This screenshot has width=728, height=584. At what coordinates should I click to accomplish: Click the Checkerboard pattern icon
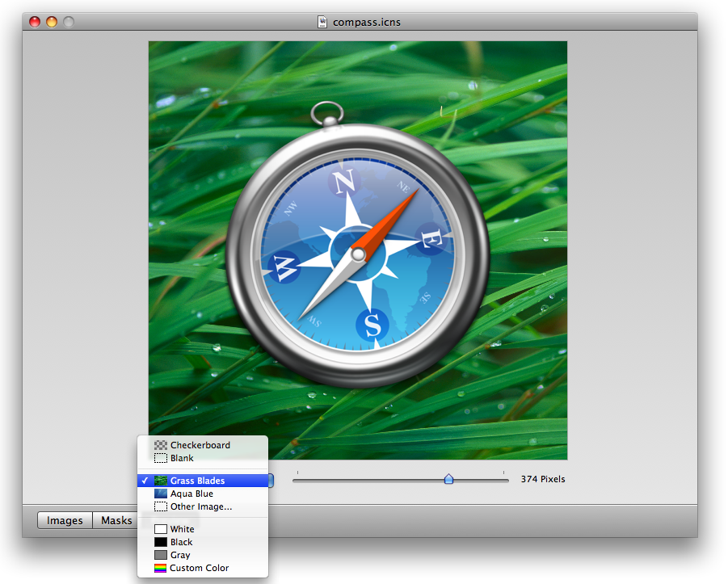click(161, 445)
